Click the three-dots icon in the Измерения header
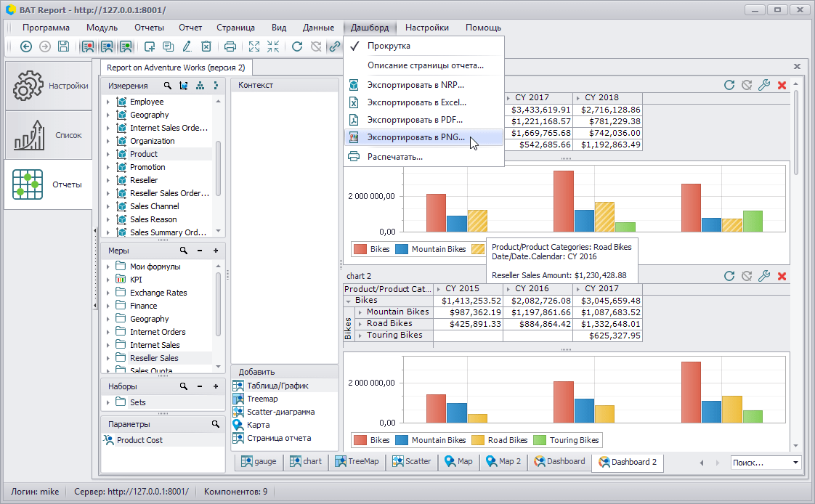Image resolution: width=815 pixels, height=504 pixels. (216, 85)
